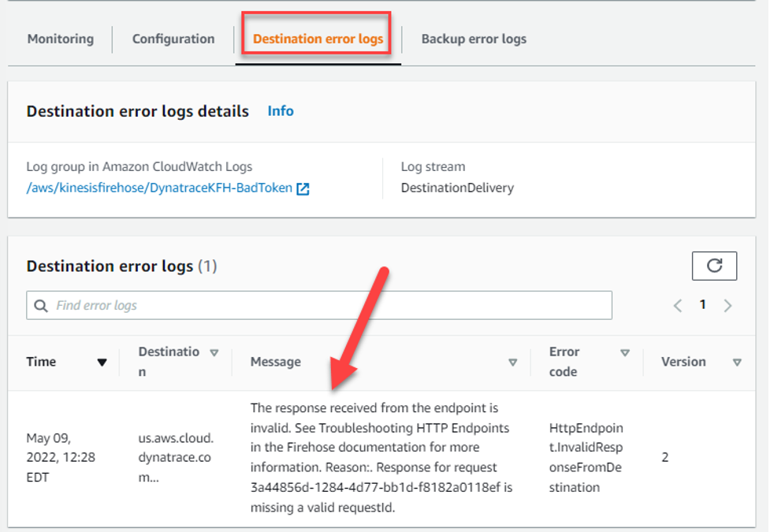
Task: Click the next page chevron
Action: (727, 304)
